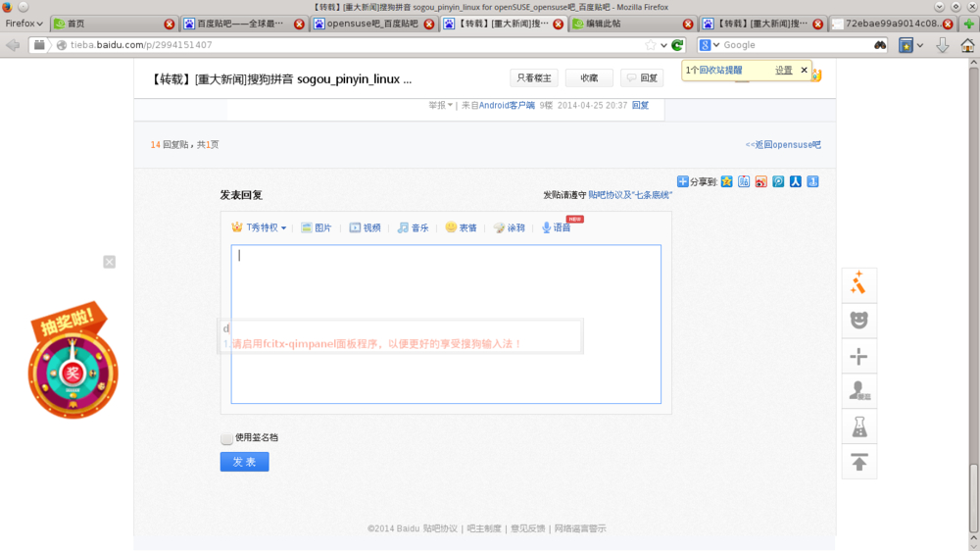Viewport: 980px width, 551px height.
Task: Click the site identity globe icon
Action: pos(61,45)
